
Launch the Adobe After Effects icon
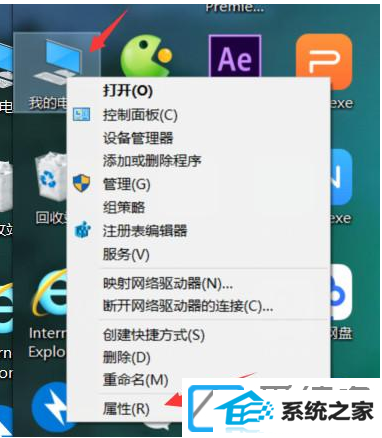(x=235, y=57)
